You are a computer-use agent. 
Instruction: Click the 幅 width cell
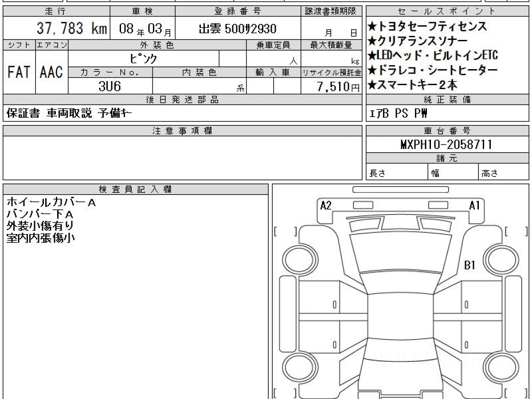[x=453, y=172]
